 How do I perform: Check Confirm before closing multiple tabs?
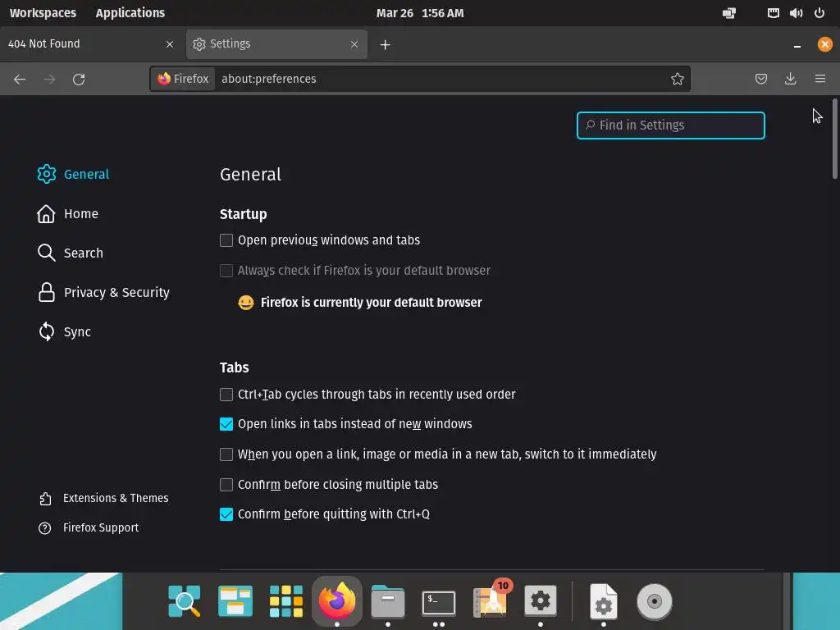tap(226, 485)
